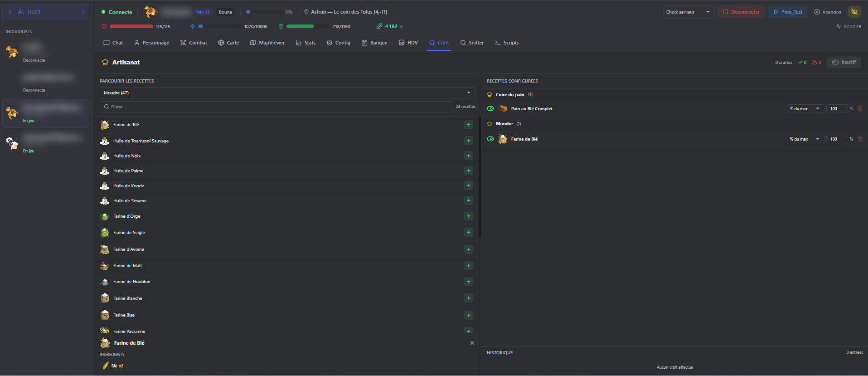The width and height of the screenshot is (868, 376).
Task: Click the hidden-eye icon in top right
Action: point(854,12)
